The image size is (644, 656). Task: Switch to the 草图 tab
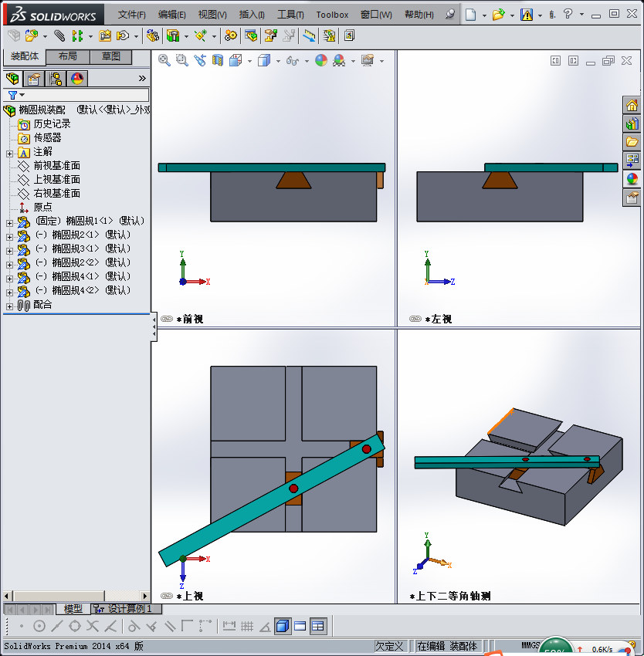(x=111, y=56)
